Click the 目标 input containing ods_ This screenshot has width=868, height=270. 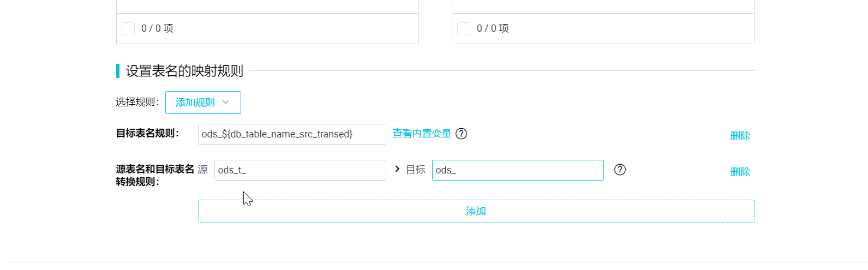pos(518,170)
